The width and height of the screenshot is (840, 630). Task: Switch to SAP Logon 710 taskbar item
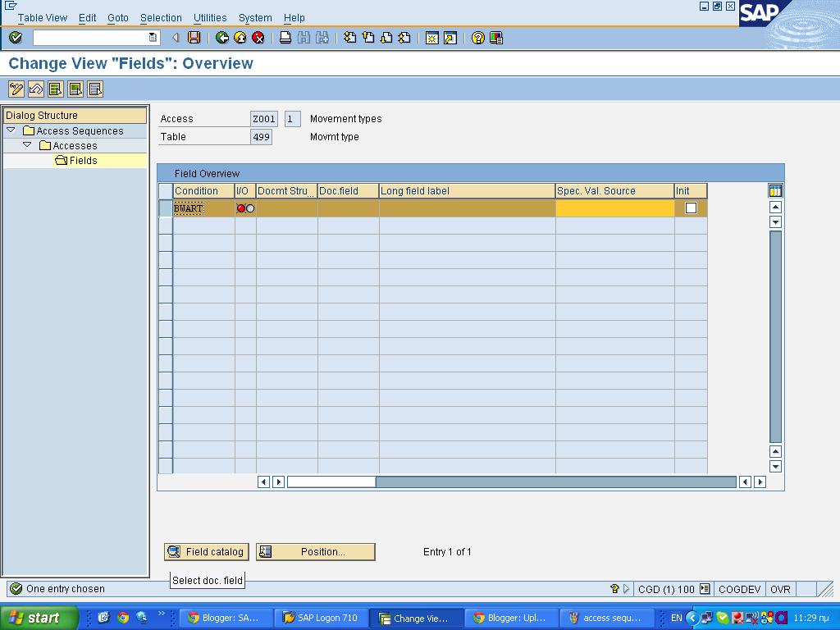321,618
